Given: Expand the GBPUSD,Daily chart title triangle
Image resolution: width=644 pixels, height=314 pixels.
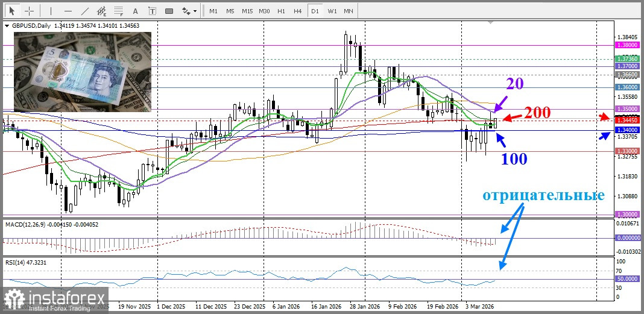Looking at the screenshot, I should [x=7, y=26].
